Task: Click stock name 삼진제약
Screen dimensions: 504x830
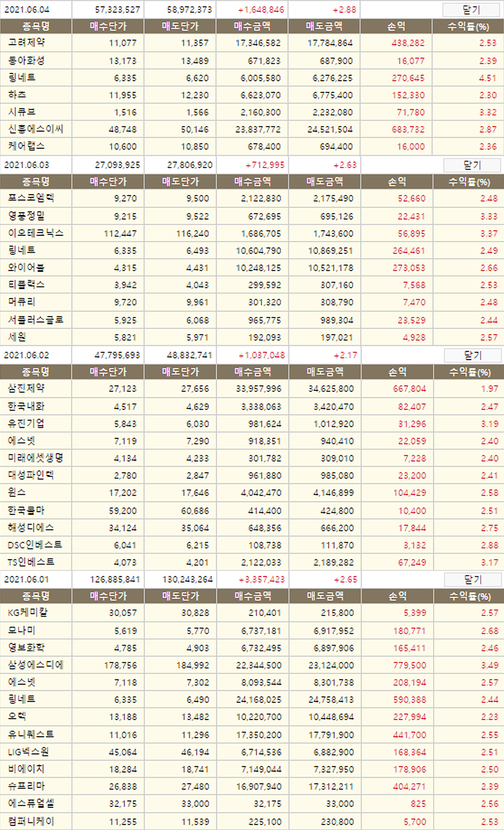Action: click(x=26, y=389)
